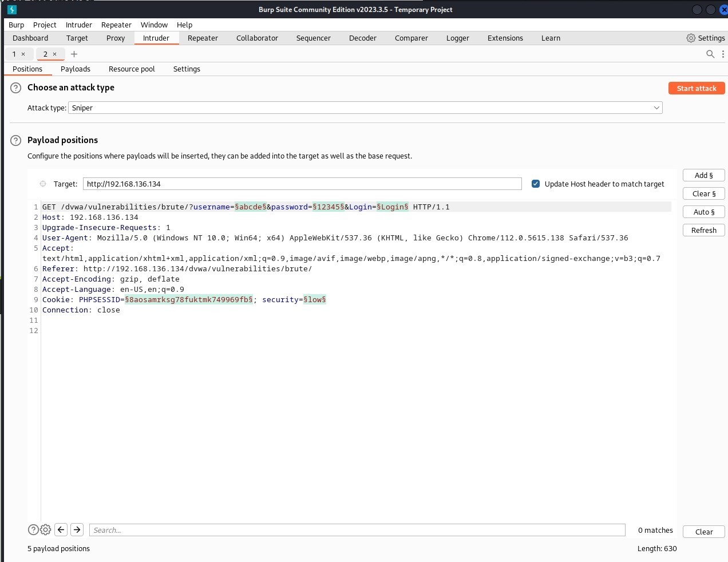Click the Refresh button
Image resolution: width=728 pixels, height=562 pixels.
(704, 230)
